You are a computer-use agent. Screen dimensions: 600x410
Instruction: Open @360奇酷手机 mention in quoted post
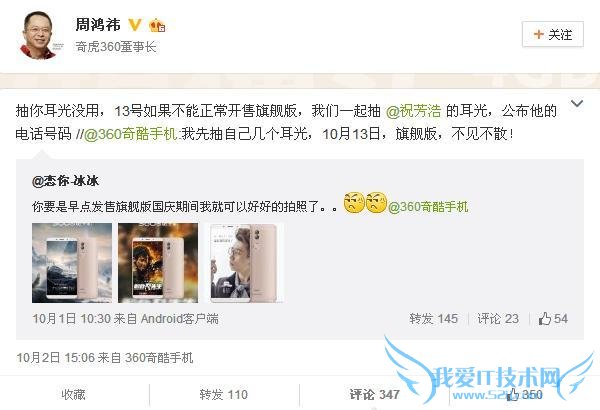tap(428, 207)
